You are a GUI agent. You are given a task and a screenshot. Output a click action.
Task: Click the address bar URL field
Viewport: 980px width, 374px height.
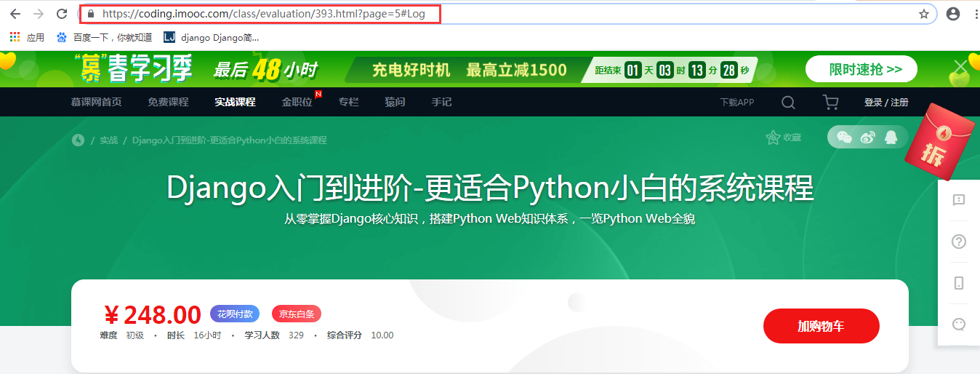[509, 14]
